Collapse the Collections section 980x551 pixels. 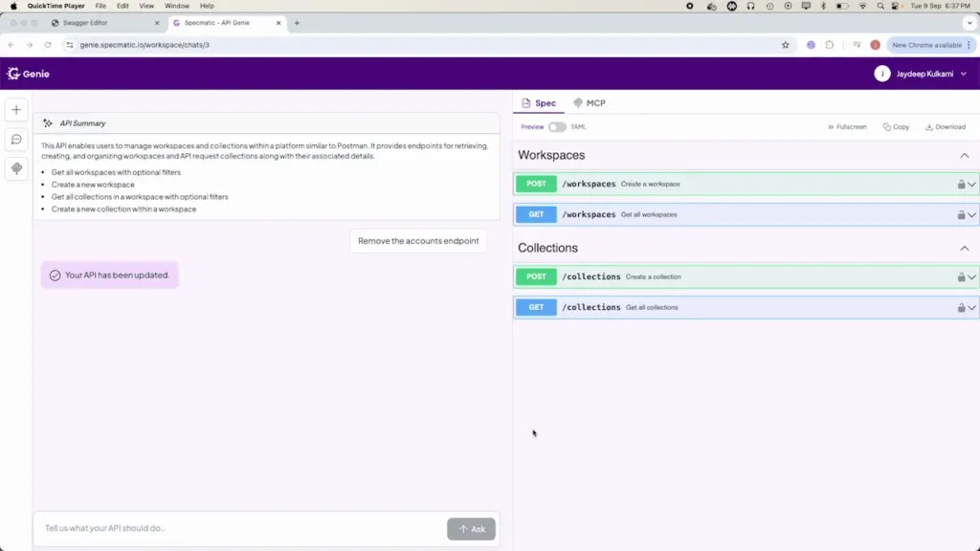click(x=964, y=248)
